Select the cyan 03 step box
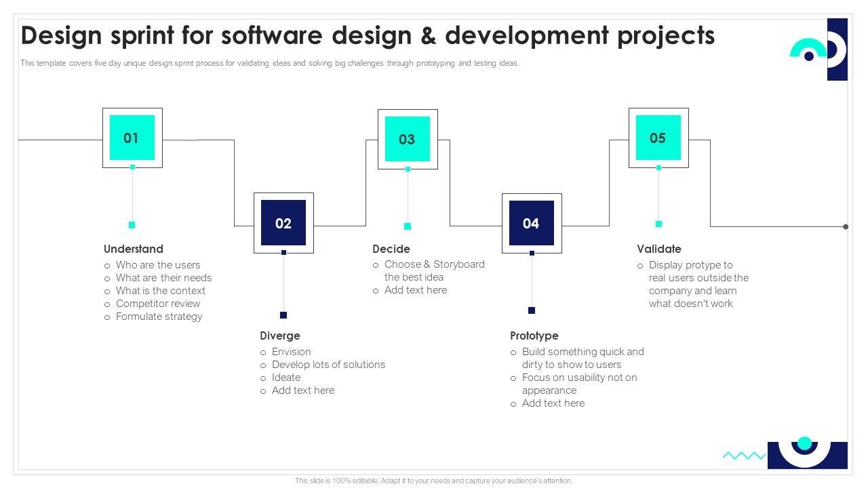This screenshot has height=488, width=868. [408, 139]
